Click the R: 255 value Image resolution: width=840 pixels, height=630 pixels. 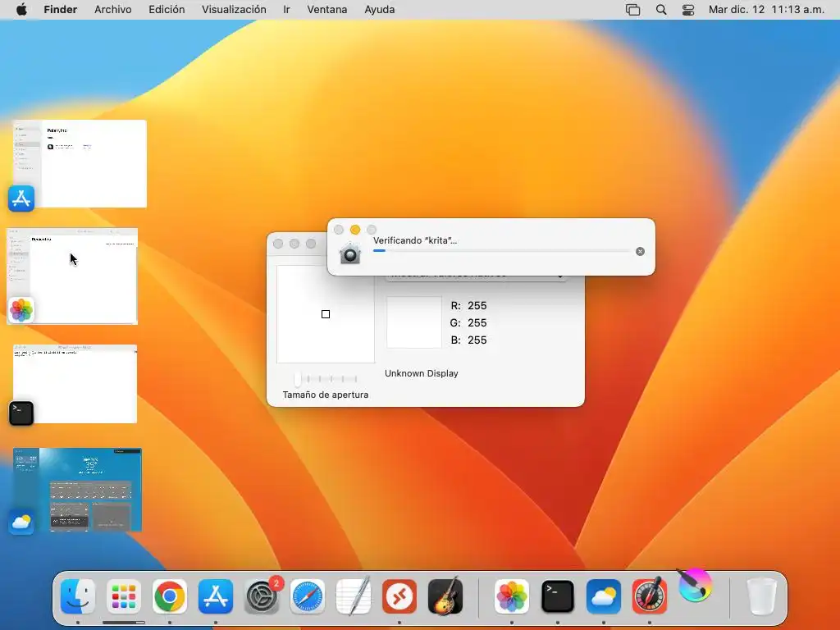[x=468, y=306]
